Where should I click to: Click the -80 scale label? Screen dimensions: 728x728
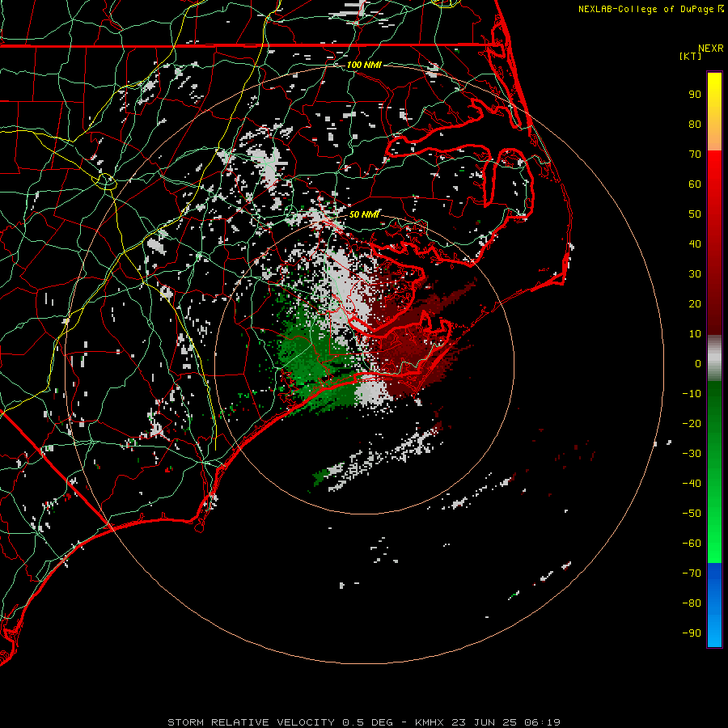(x=692, y=603)
